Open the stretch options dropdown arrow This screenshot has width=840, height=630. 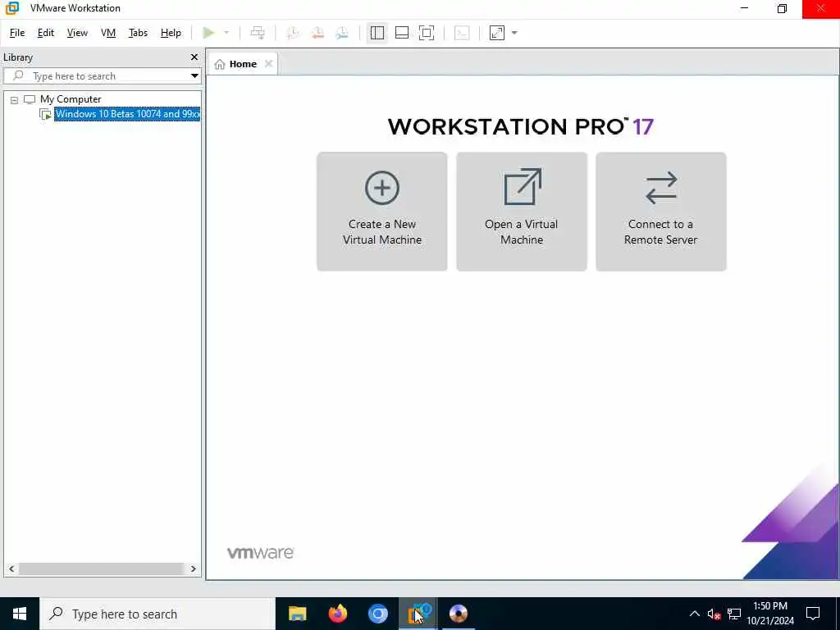pos(514,33)
